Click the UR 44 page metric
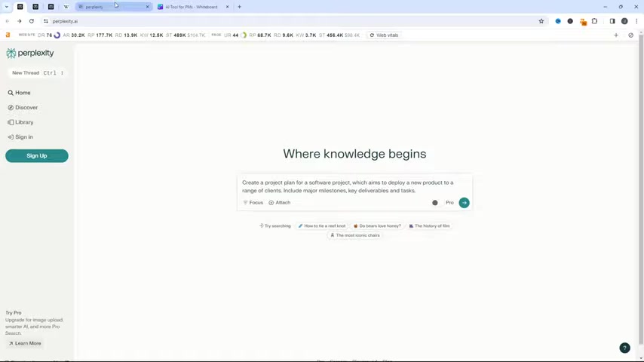This screenshot has width=644, height=362. 235,35
